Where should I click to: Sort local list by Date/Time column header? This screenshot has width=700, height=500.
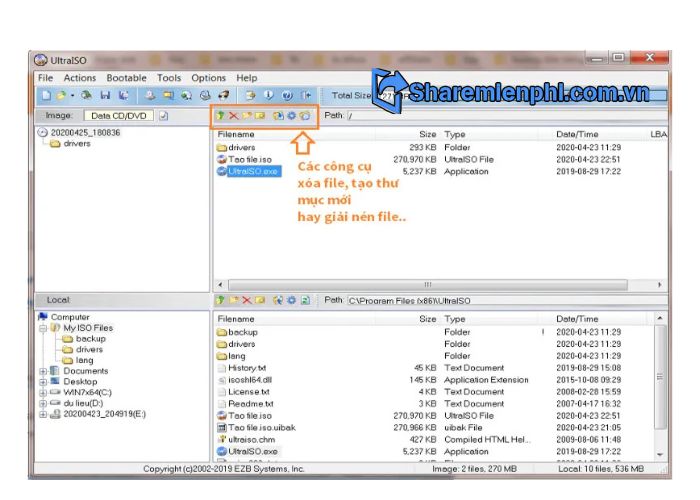tap(577, 319)
